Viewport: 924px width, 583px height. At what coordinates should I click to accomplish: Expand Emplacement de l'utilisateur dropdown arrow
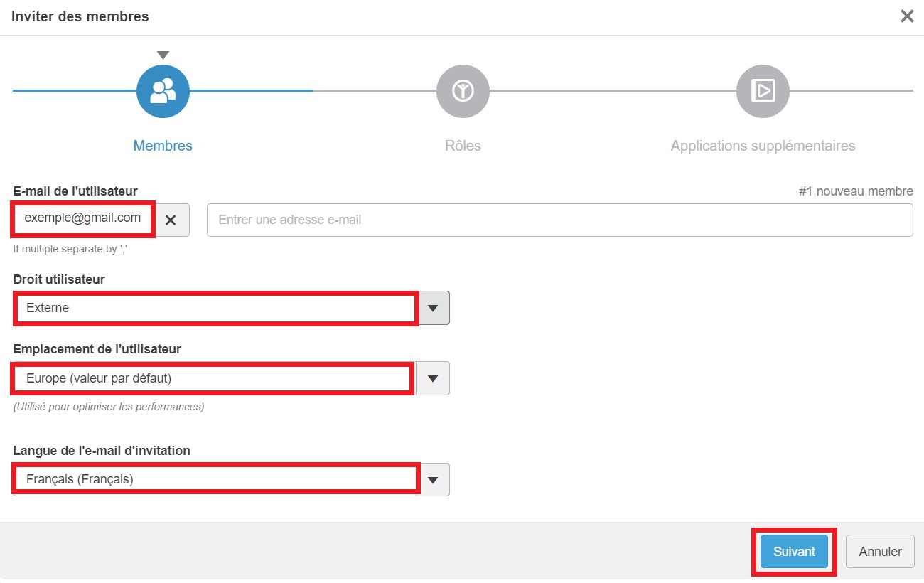pyautogui.click(x=433, y=378)
